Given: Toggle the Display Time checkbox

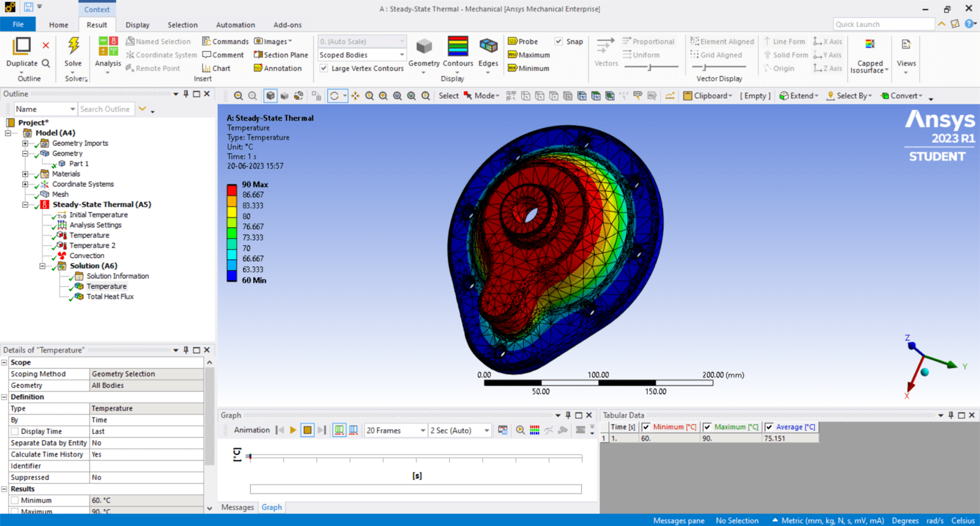Looking at the screenshot, I should click(x=15, y=432).
